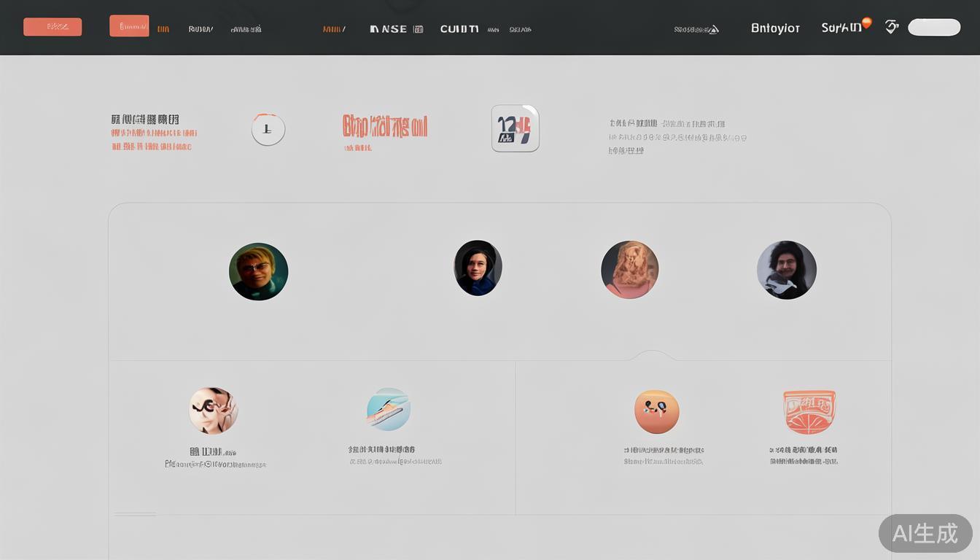The image size is (980, 560).
Task: Expand the center notch below avatar row
Action: 652,357
